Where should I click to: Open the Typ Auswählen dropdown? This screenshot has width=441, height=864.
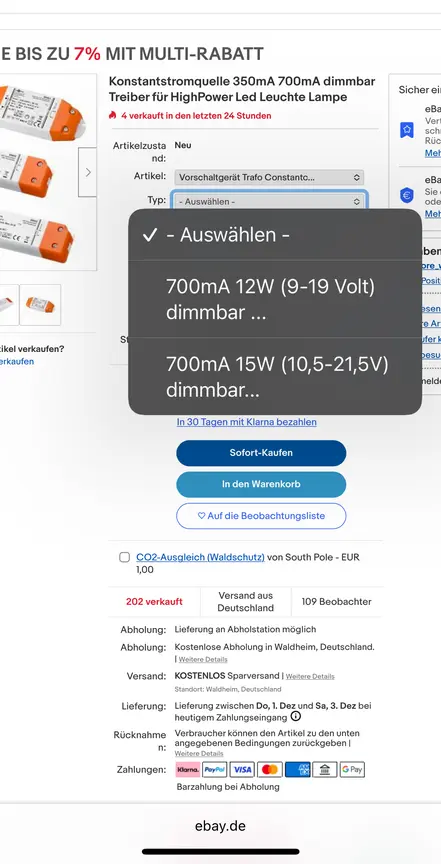coord(269,201)
